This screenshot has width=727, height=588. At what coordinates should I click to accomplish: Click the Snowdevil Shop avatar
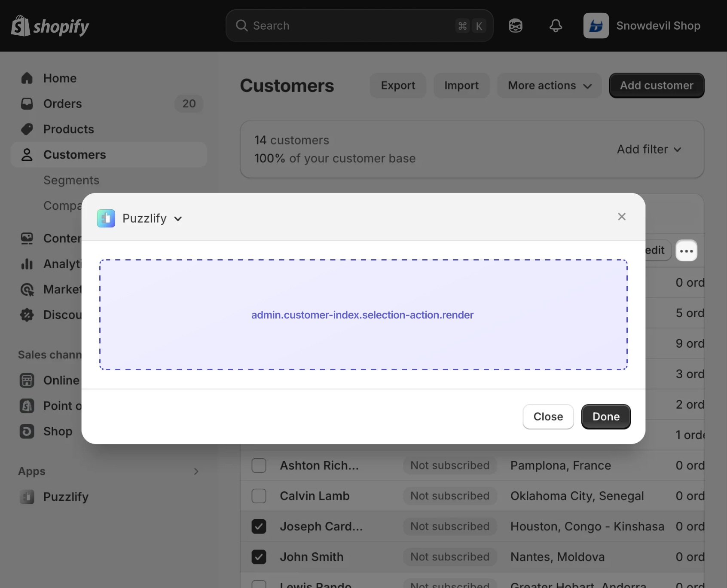pyautogui.click(x=596, y=26)
